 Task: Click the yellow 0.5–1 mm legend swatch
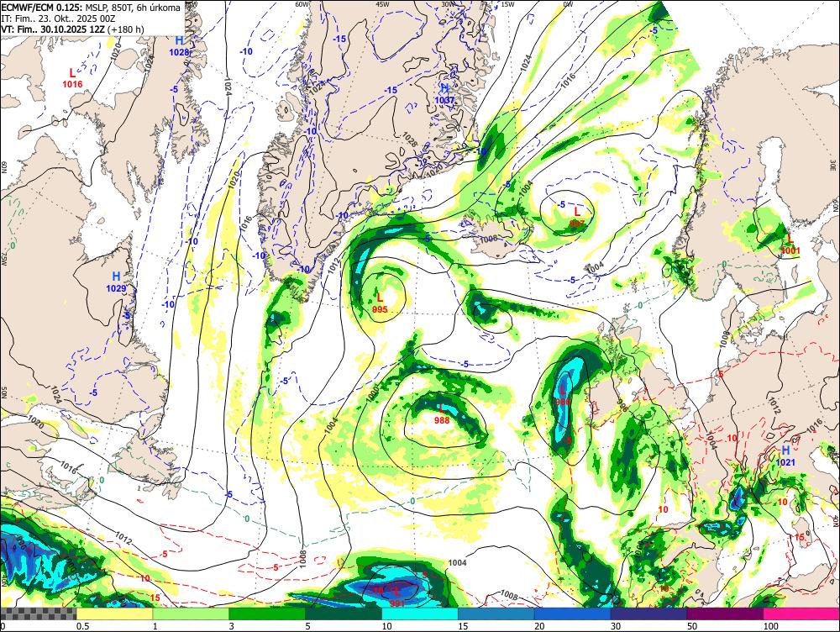(114, 614)
